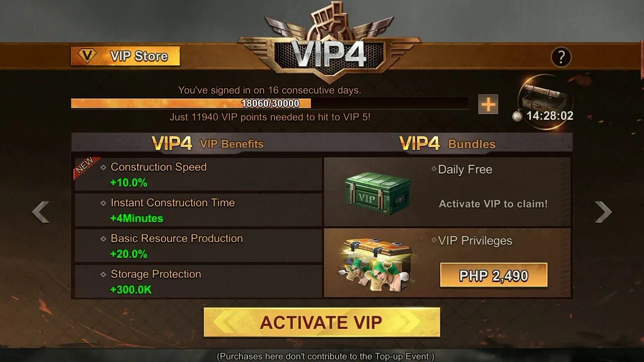The width and height of the screenshot is (644, 362).
Task: Click the ACTIVATE VIP button
Action: click(x=322, y=322)
